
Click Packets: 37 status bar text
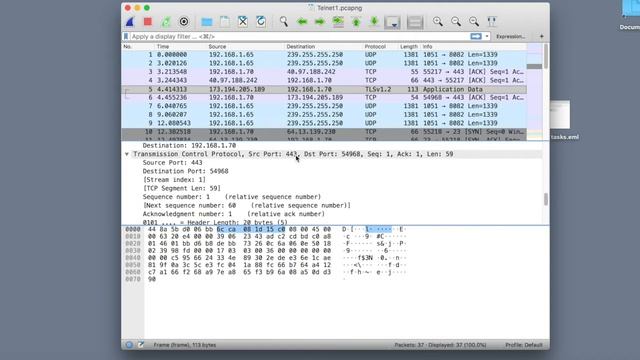(440, 345)
